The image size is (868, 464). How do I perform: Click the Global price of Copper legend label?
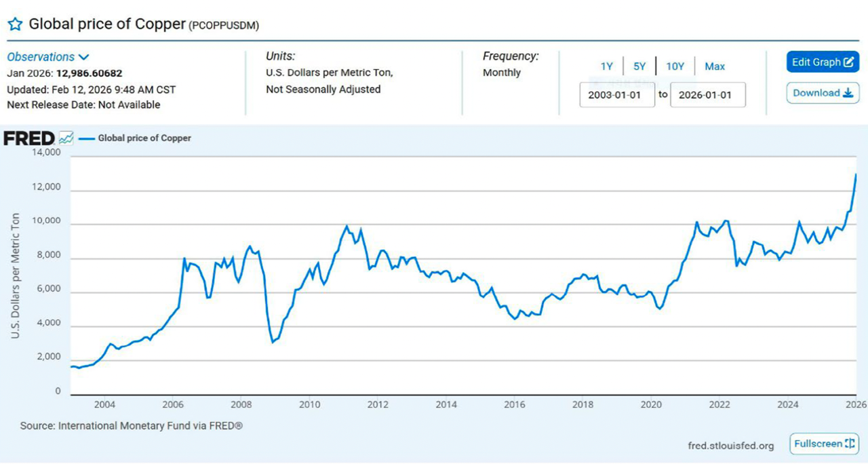coord(144,138)
